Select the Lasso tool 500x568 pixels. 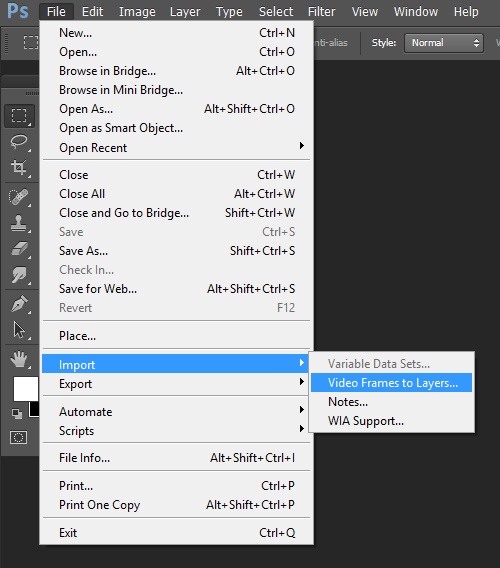20,142
